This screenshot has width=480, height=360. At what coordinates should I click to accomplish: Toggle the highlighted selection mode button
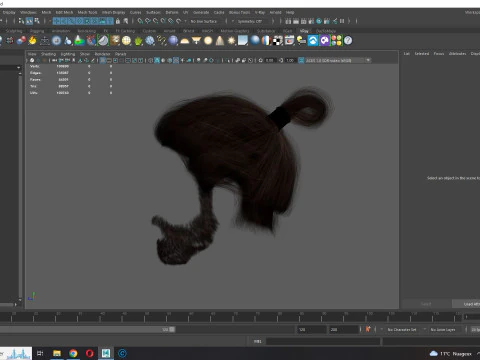pyautogui.click(x=29, y=21)
